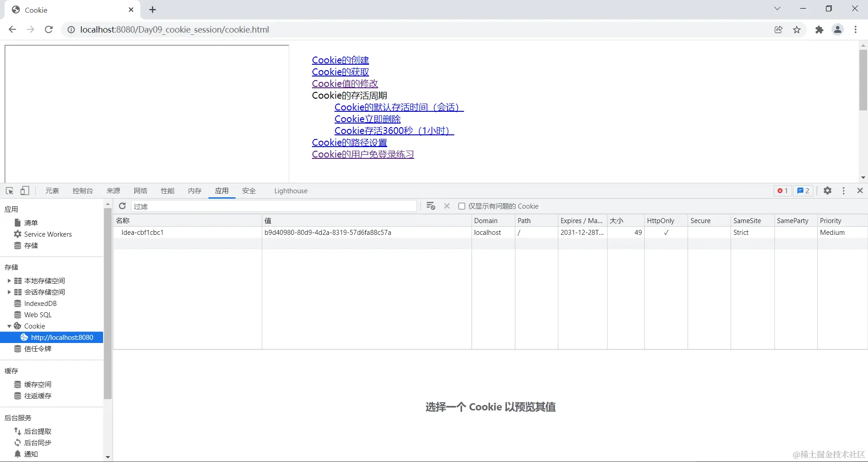Activate the inspect element picker icon
Image resolution: width=868 pixels, height=462 pixels.
[9, 191]
